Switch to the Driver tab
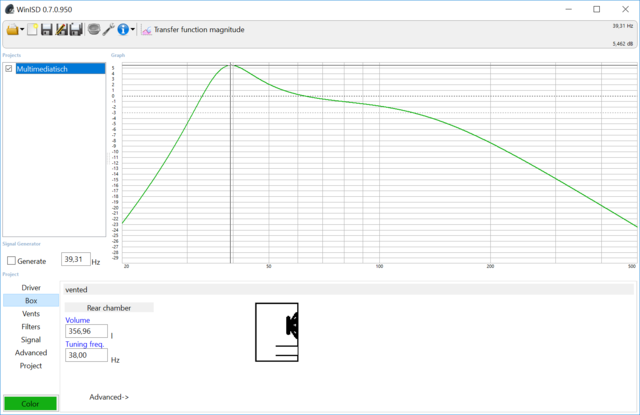Screen dimensions: 640x415 pyautogui.click(x=31, y=287)
